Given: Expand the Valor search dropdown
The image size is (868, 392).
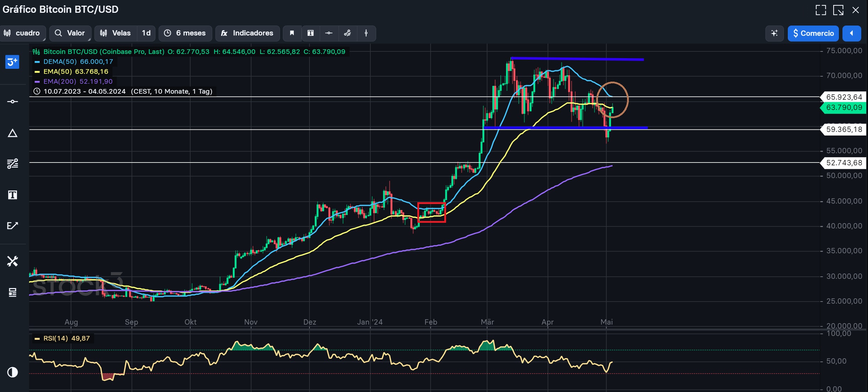Looking at the screenshot, I should 70,33.
